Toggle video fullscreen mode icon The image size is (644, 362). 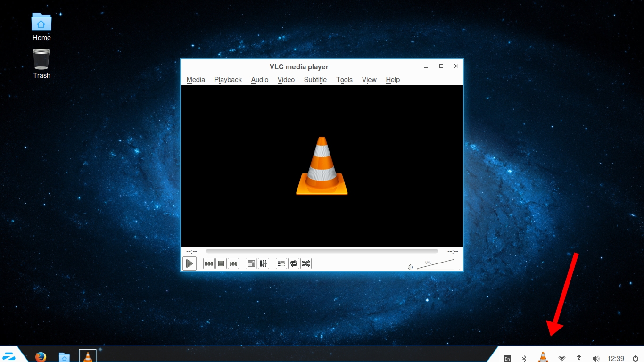coord(251,263)
